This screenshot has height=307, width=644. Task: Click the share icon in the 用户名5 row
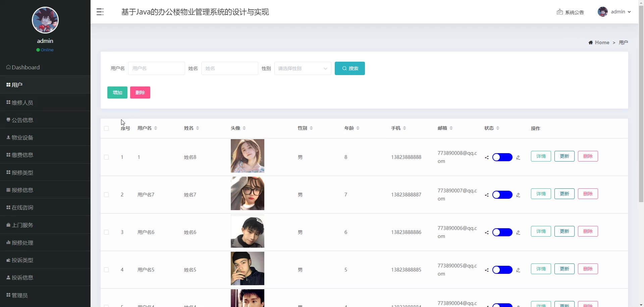487,270
